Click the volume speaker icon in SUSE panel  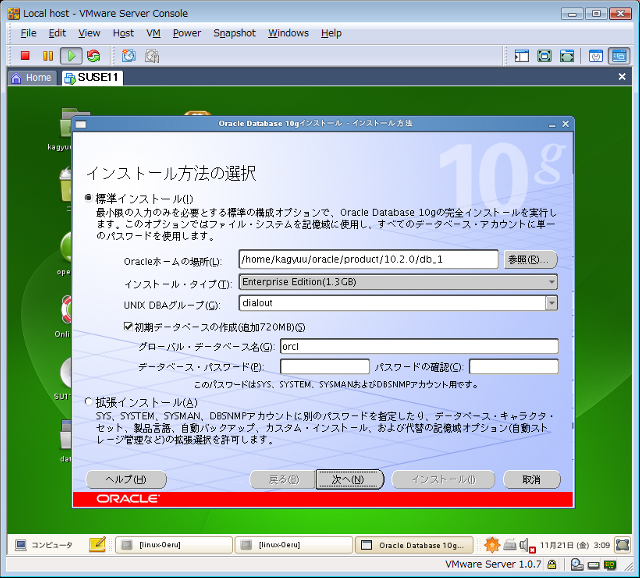(525, 545)
